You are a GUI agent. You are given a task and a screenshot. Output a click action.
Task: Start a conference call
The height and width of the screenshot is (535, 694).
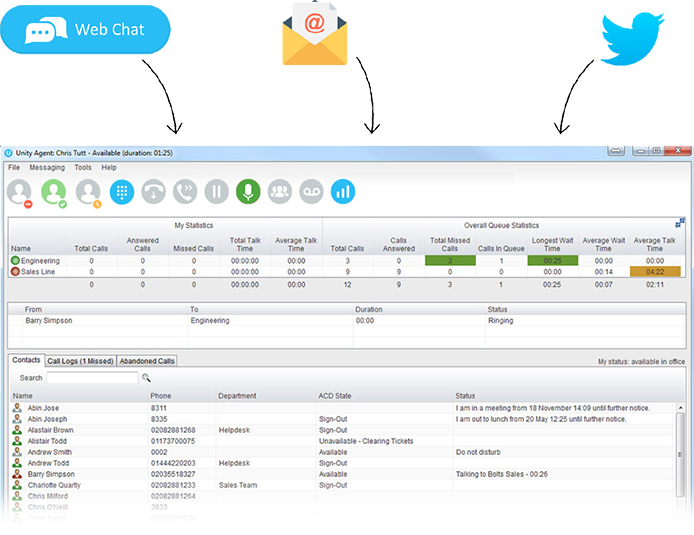coord(280,190)
